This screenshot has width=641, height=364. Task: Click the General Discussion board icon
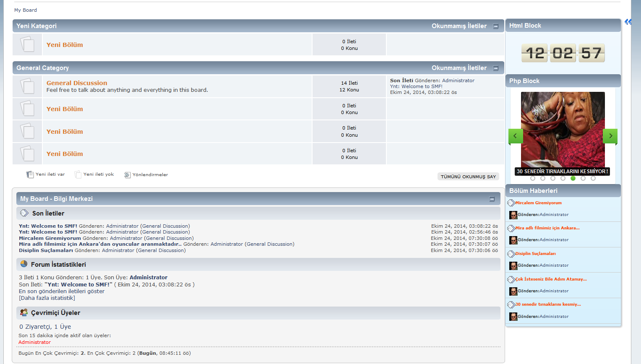click(27, 86)
